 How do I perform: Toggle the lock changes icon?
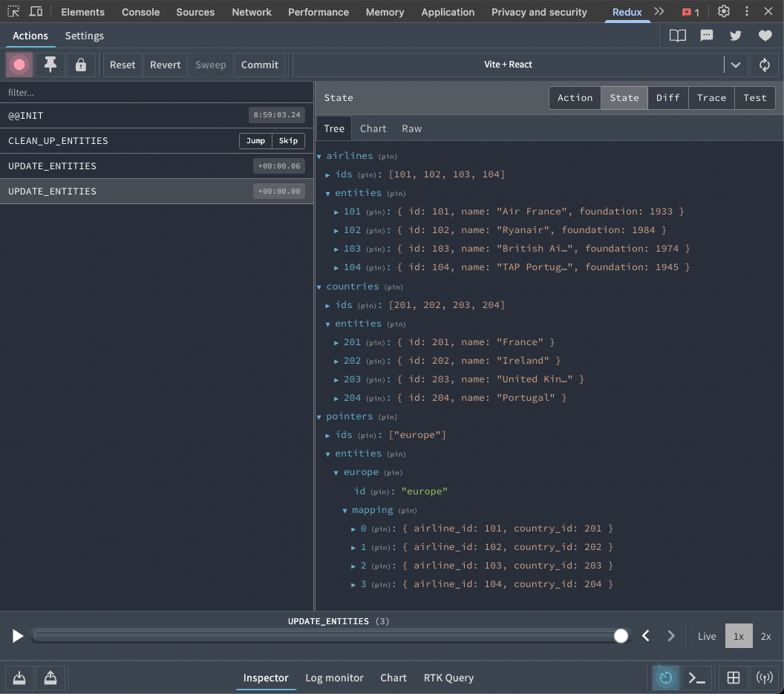point(80,65)
